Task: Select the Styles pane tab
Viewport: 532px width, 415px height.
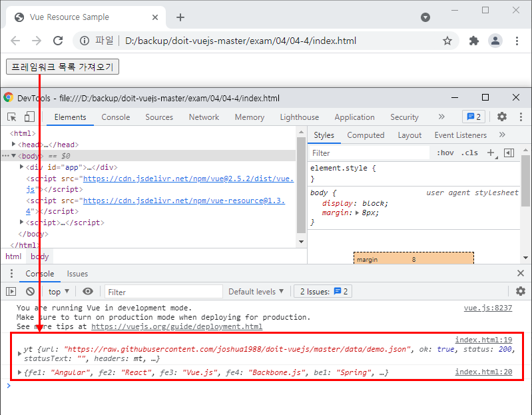Action: click(x=324, y=135)
